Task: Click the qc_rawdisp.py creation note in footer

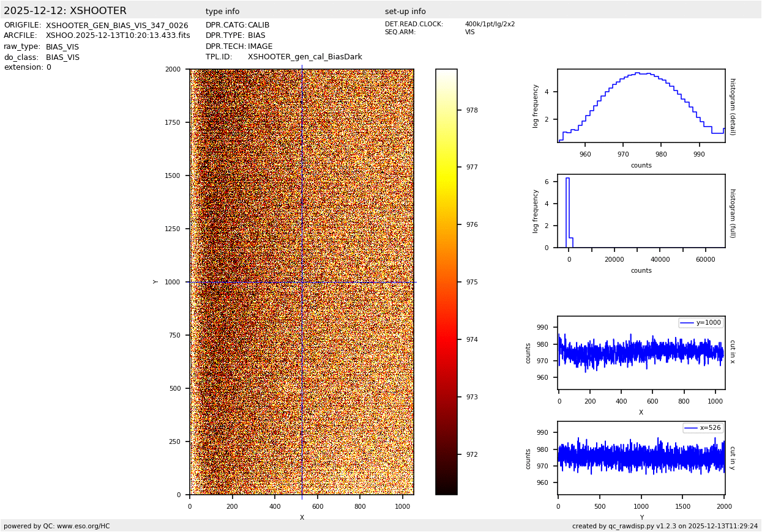Action: pos(665,526)
